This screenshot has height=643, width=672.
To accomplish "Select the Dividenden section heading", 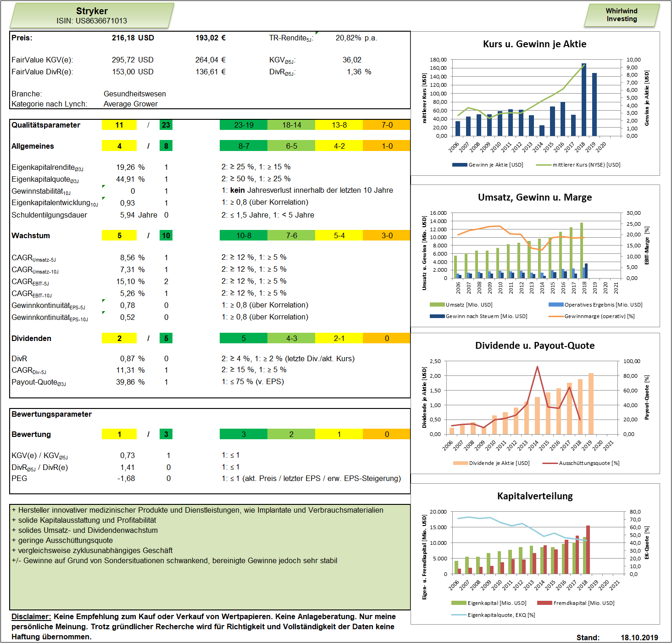I will [31, 338].
